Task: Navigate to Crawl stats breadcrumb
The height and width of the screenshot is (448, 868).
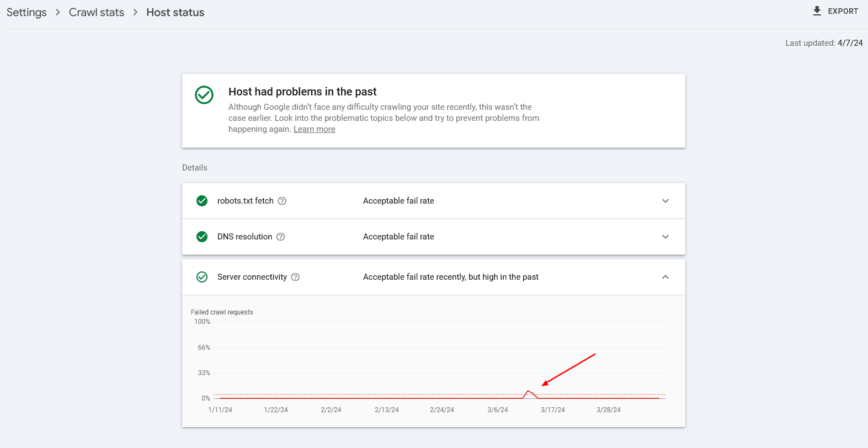Action: click(x=97, y=12)
